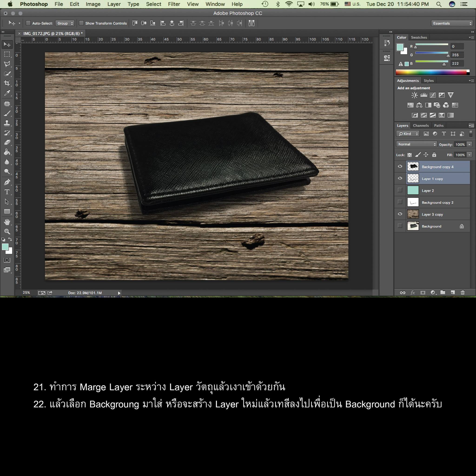Click the Switch foreground/background colors arrow

[10, 239]
